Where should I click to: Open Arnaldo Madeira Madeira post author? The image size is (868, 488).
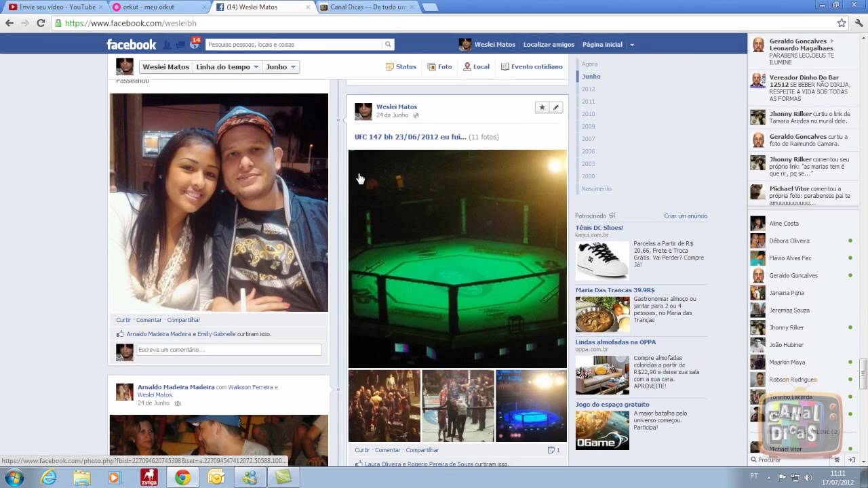click(x=176, y=387)
